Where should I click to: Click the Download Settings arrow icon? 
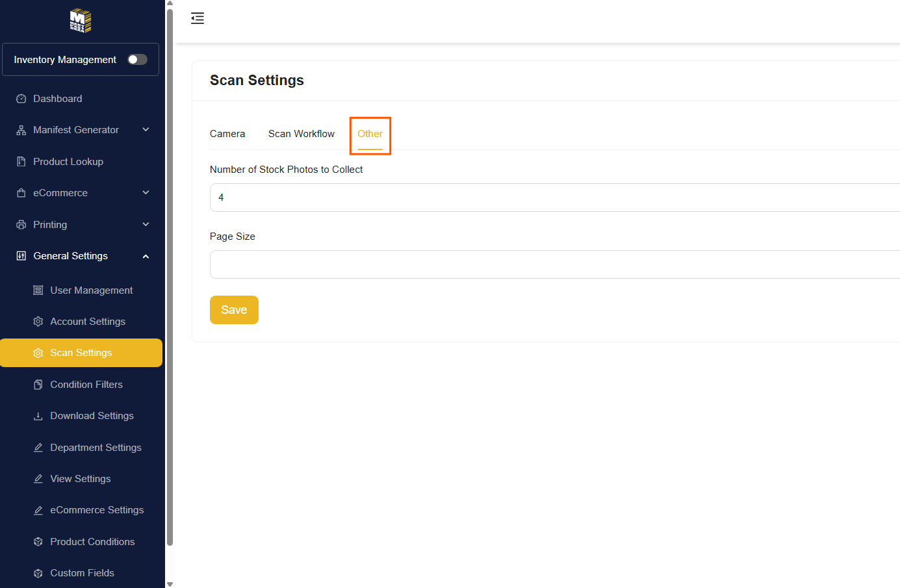click(38, 416)
